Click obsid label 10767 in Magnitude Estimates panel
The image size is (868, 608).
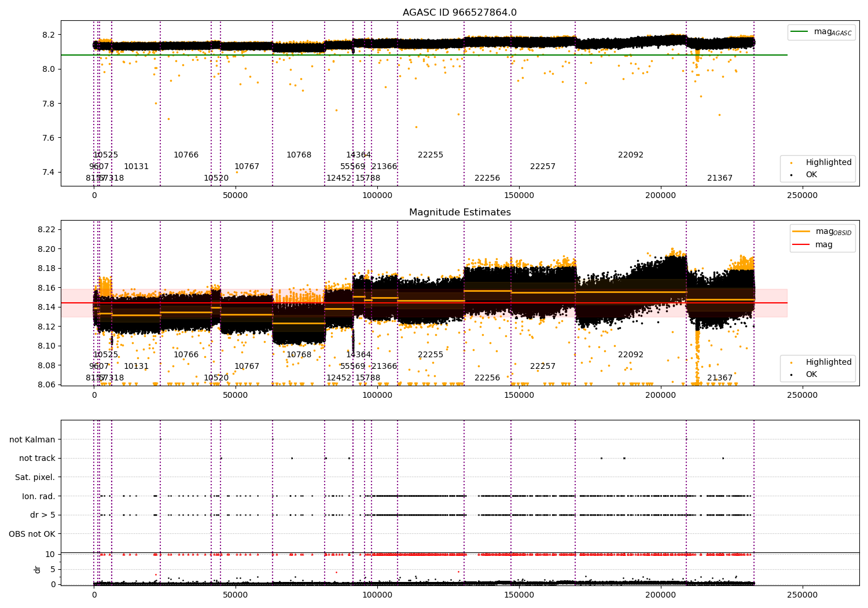[x=247, y=367]
